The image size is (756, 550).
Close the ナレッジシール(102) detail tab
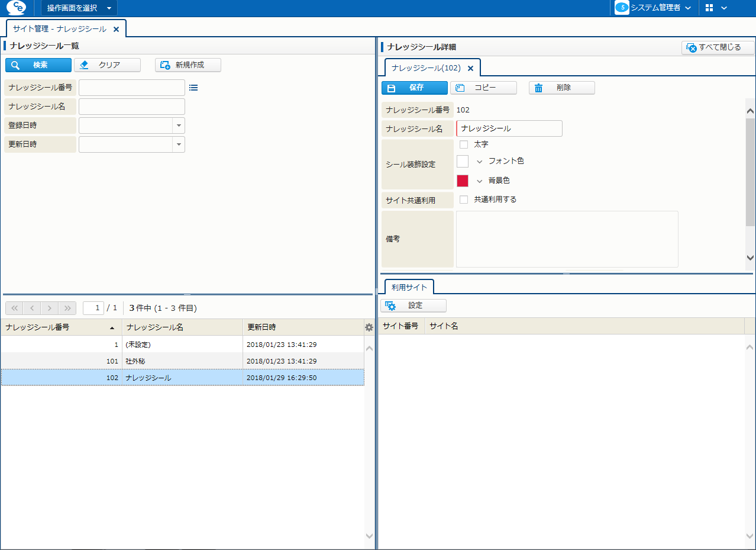point(470,68)
